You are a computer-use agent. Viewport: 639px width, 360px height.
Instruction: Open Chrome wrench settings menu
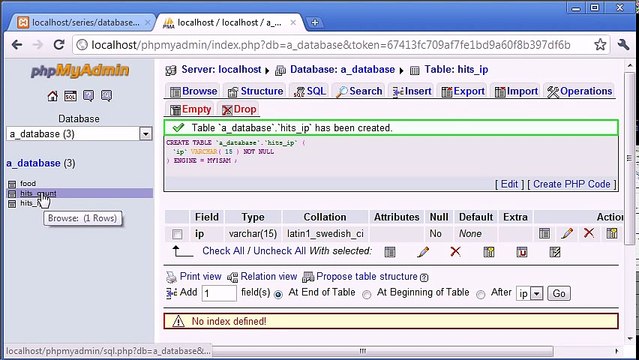coord(623,44)
